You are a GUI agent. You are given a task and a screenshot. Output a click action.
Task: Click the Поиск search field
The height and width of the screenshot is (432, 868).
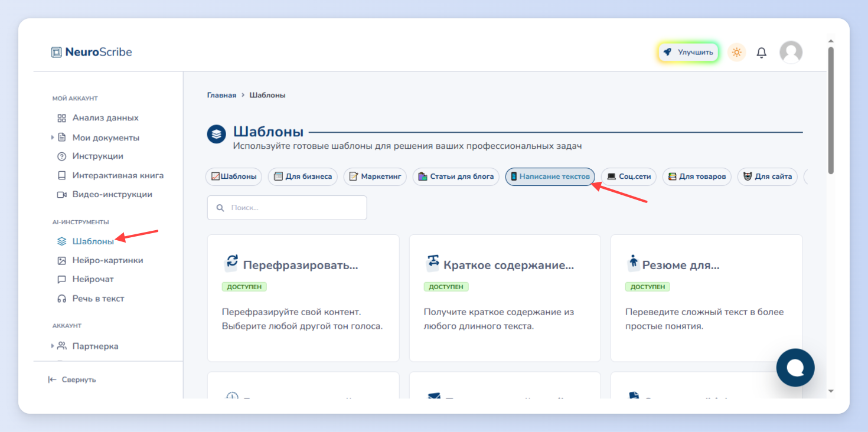[287, 208]
